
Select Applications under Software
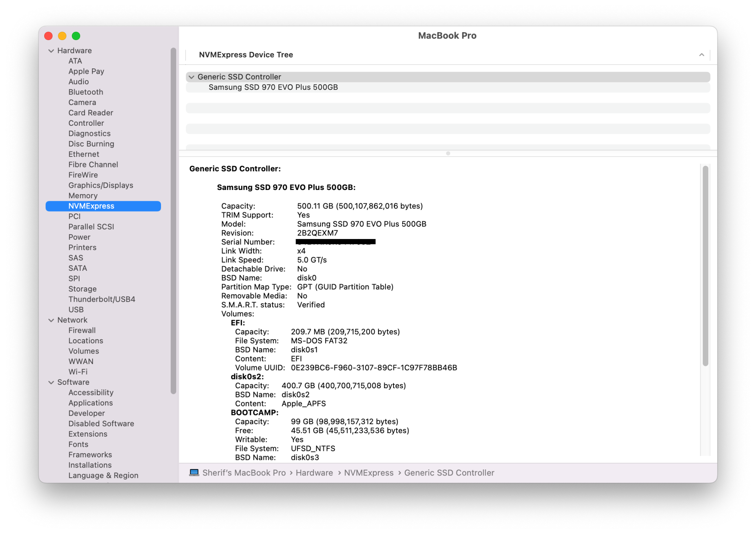click(x=90, y=403)
